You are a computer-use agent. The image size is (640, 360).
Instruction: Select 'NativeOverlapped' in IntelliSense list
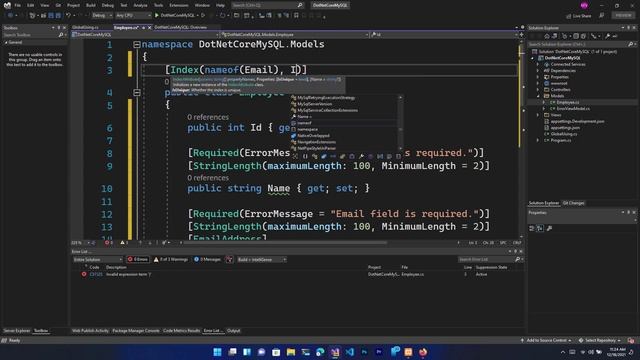pos(344,136)
